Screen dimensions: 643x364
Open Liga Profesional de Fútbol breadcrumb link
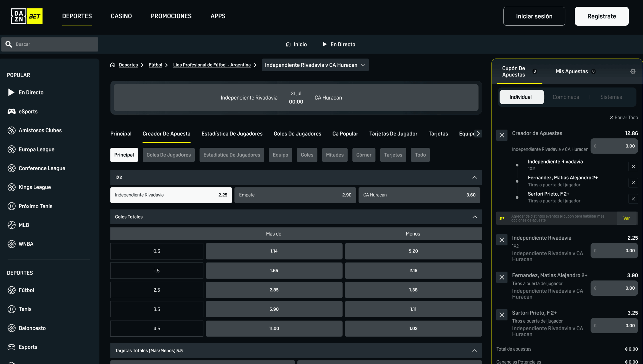point(212,65)
